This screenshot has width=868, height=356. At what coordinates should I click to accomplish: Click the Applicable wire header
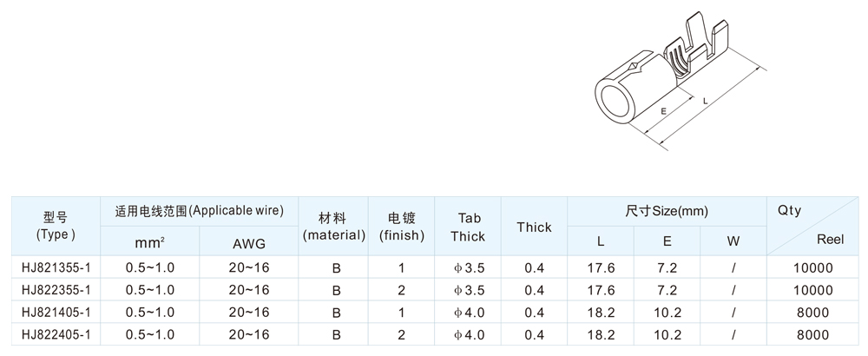tap(199, 210)
